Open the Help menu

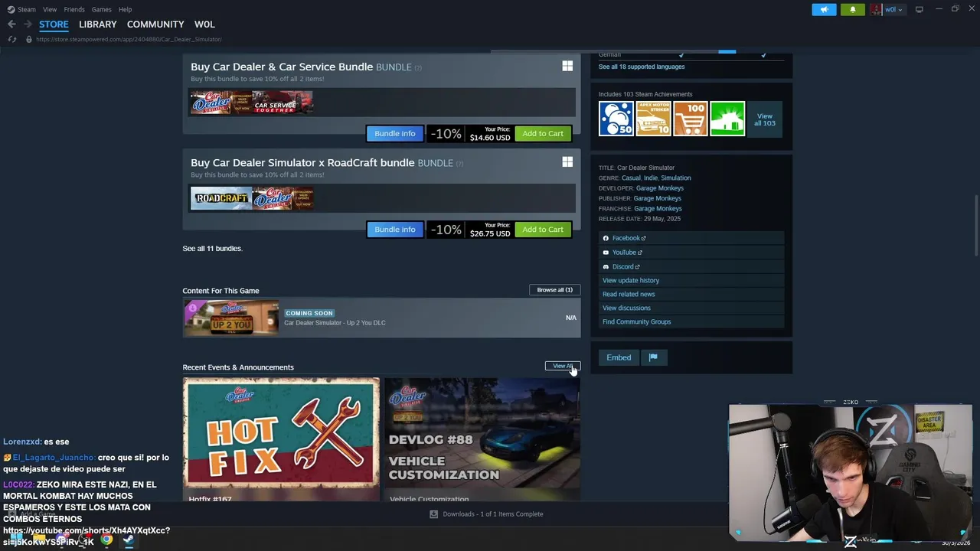tap(125, 9)
